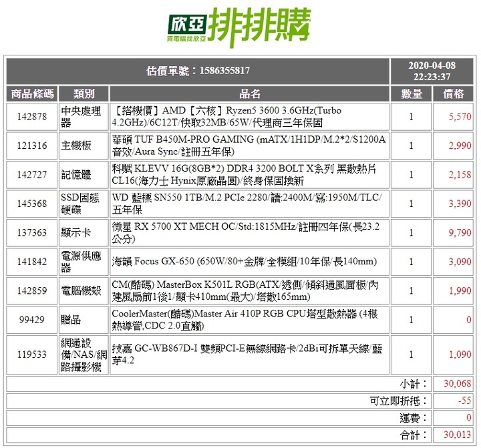Image resolution: width=481 pixels, height=448 pixels.
Task: Click the 網通設備/NAS/網路攝影機 category cell
Action: pyautogui.click(x=84, y=355)
